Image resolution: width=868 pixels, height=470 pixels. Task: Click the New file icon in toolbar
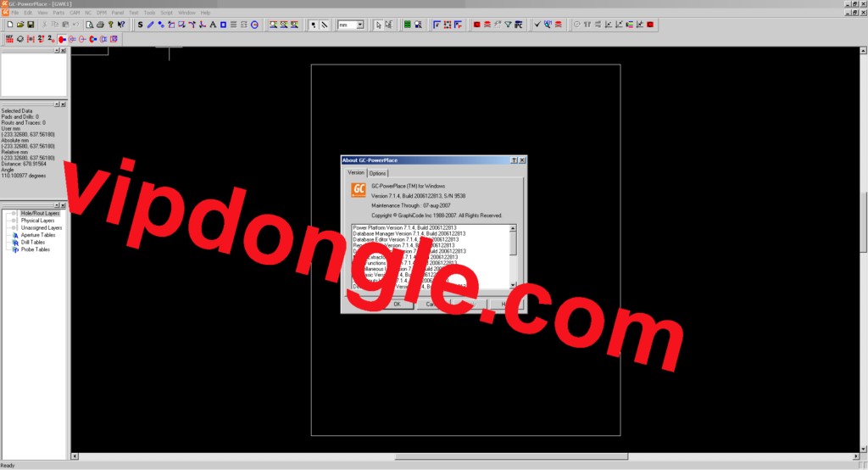click(x=9, y=25)
